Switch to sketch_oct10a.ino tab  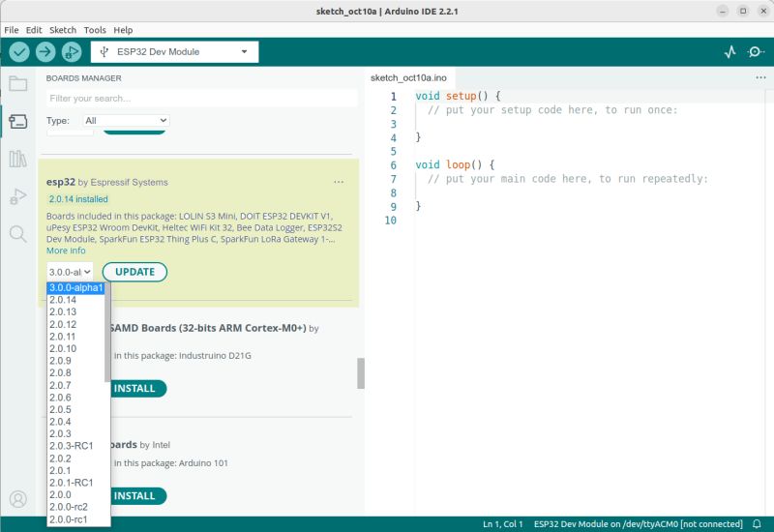[x=408, y=77]
